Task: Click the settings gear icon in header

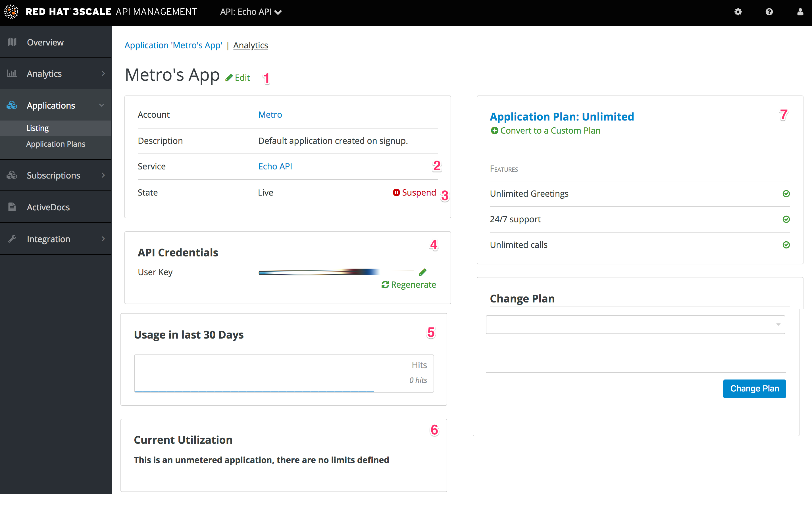Action: pos(738,12)
